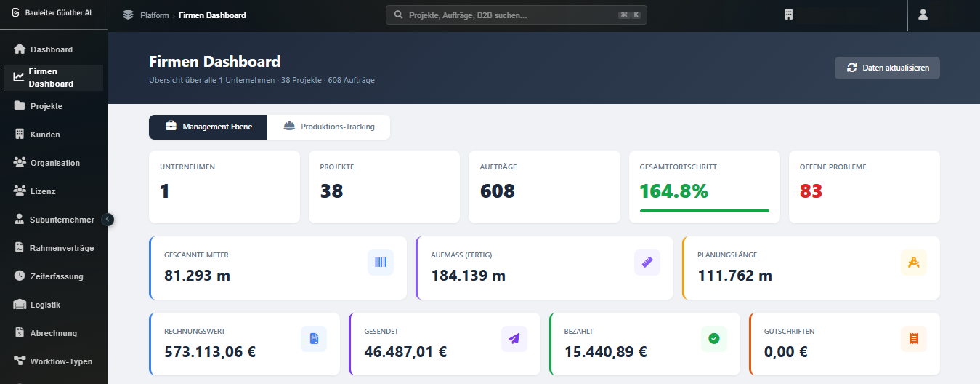Click the document icon on Rechnungswert card
Image resolution: width=980 pixels, height=384 pixels.
[314, 339]
